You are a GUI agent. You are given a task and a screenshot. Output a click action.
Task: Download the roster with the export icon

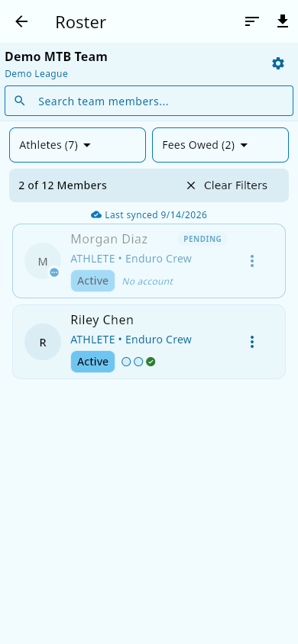tap(283, 21)
